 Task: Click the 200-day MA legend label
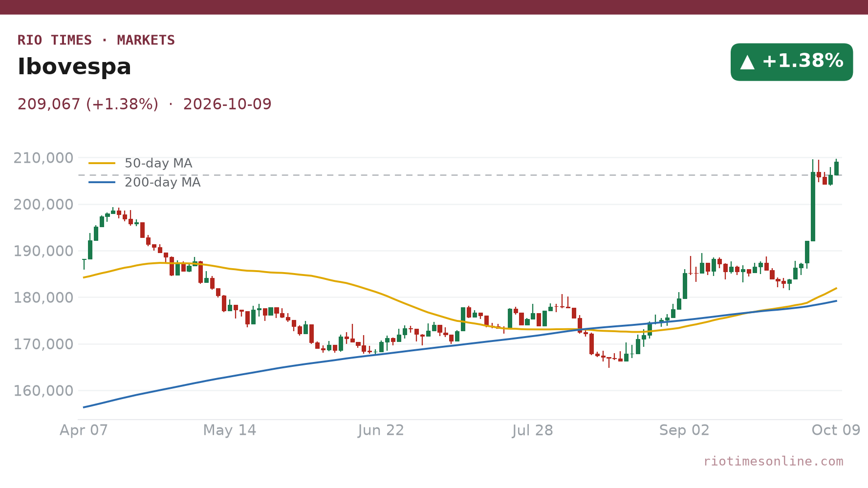(x=163, y=182)
